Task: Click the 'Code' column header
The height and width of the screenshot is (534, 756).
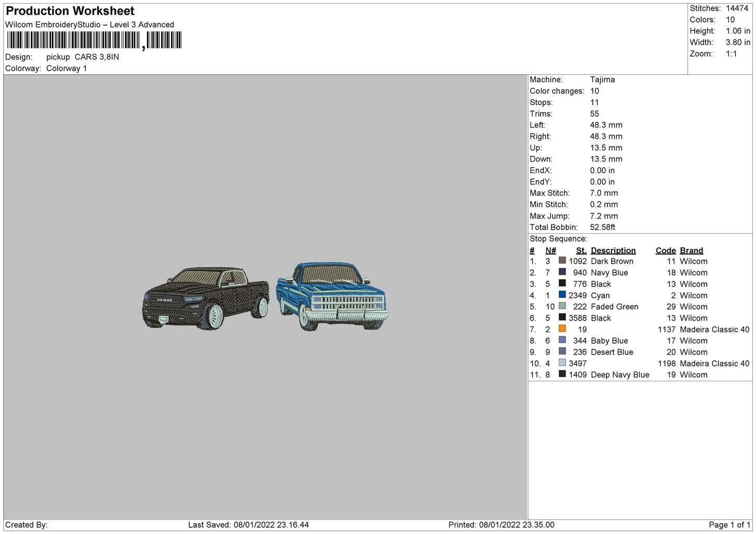Action: [x=665, y=251]
